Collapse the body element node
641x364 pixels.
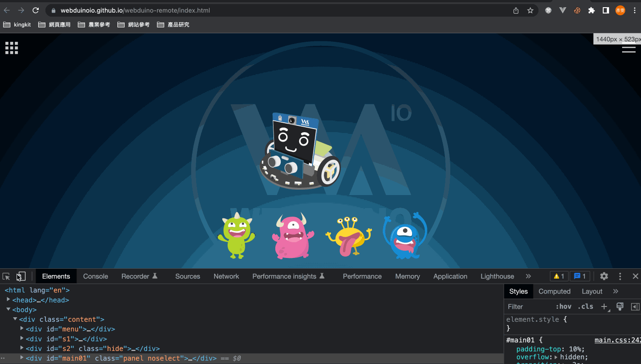point(8,309)
